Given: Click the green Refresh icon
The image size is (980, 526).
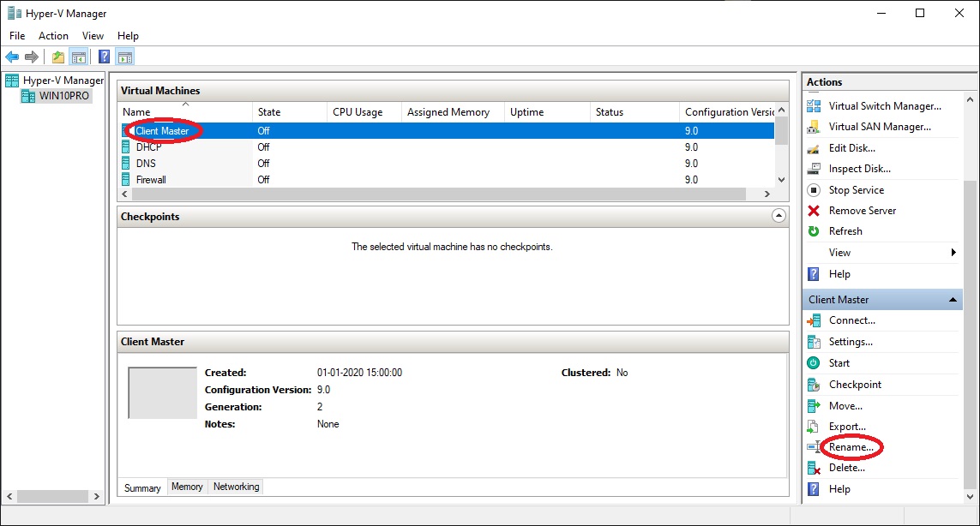Looking at the screenshot, I should coord(814,231).
